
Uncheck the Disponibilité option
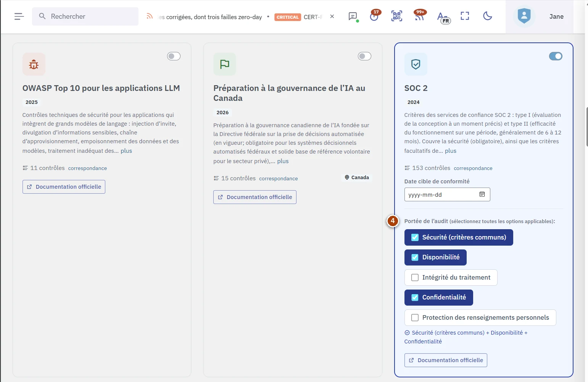tap(435, 257)
